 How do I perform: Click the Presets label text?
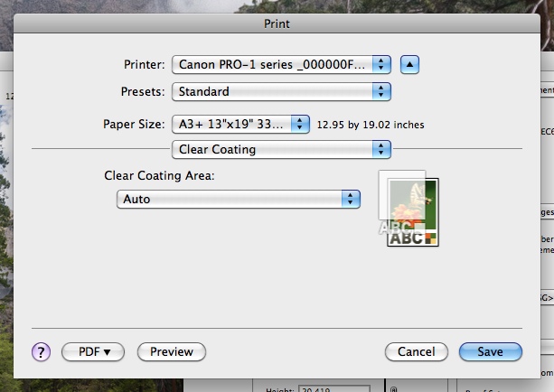143,92
